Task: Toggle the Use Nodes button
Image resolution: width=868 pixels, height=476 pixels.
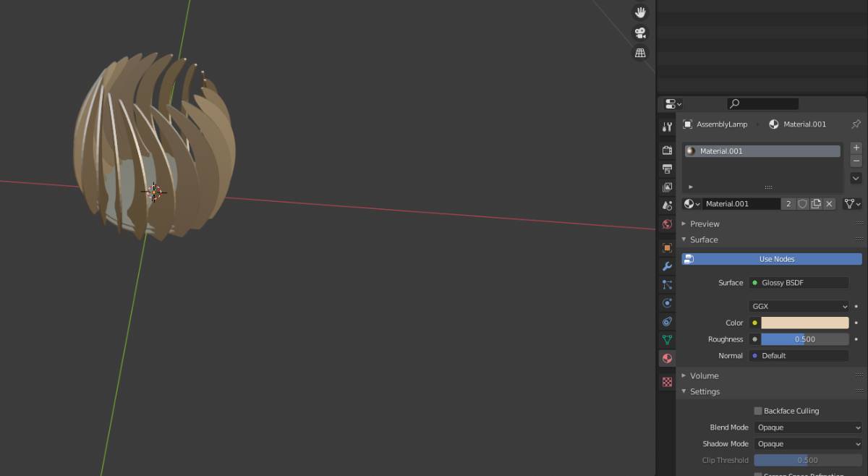Action: pyautogui.click(x=772, y=259)
